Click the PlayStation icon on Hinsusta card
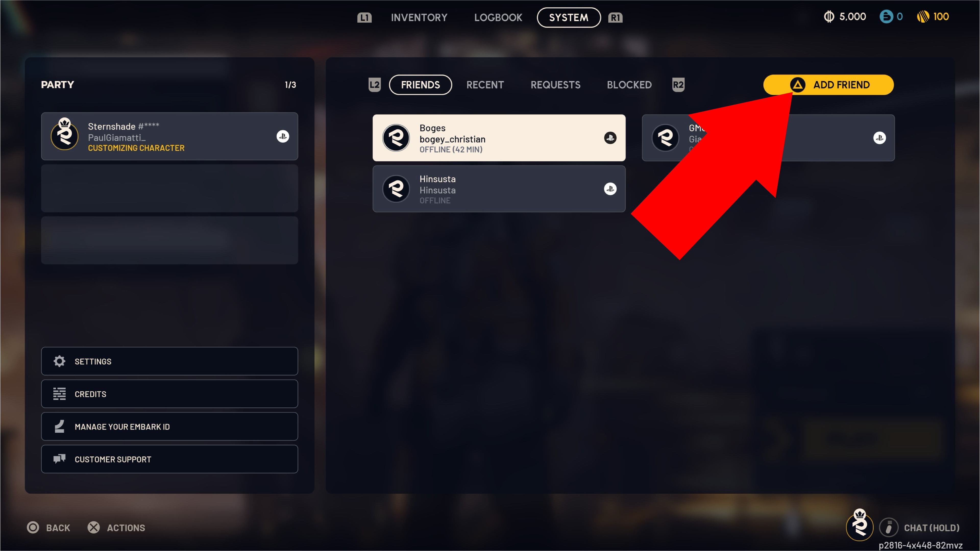This screenshot has width=980, height=551. (x=610, y=189)
